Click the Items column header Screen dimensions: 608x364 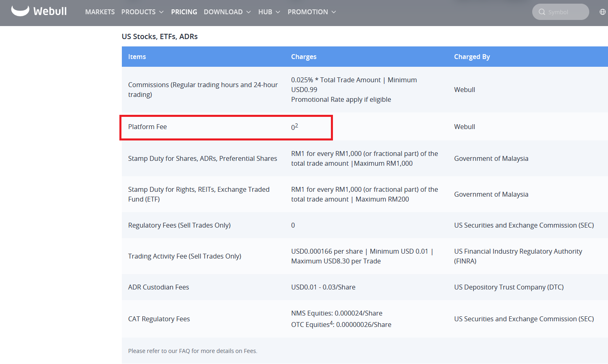click(137, 57)
